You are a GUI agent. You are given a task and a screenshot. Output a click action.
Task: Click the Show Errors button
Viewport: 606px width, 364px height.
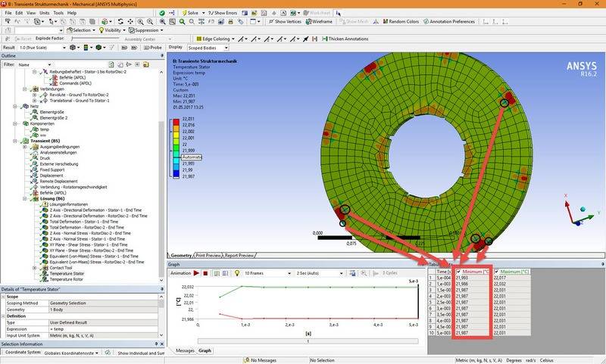(x=223, y=13)
